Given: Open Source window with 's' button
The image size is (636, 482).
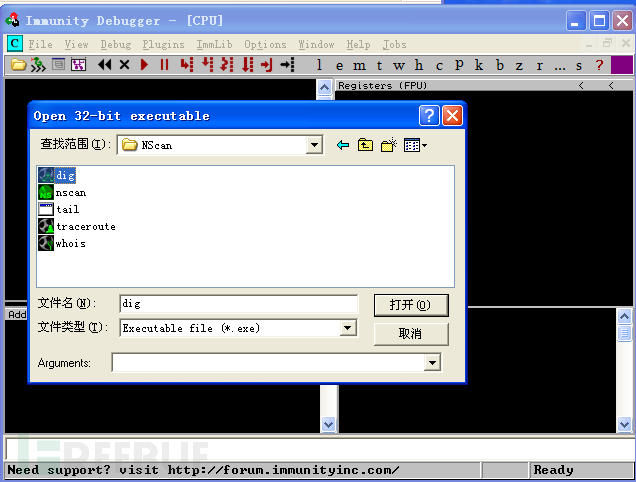Looking at the screenshot, I should (x=579, y=65).
